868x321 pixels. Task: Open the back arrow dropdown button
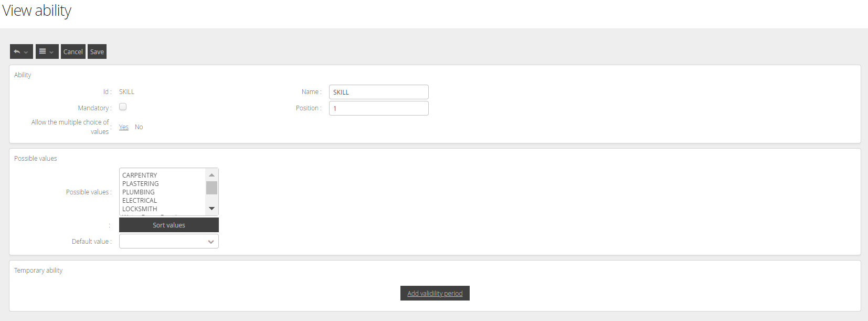pyautogui.click(x=22, y=51)
